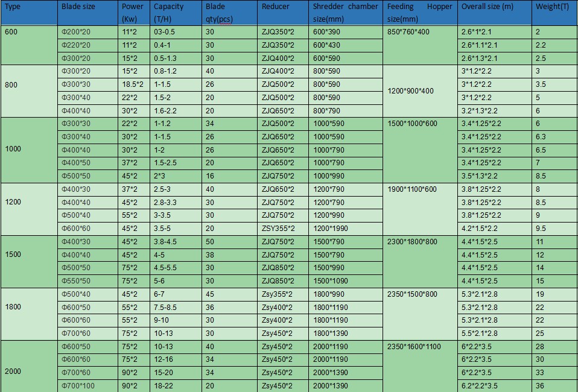Click blade size cell "Φ550*50"
Screen dimensions: 578x392
click(x=87, y=281)
